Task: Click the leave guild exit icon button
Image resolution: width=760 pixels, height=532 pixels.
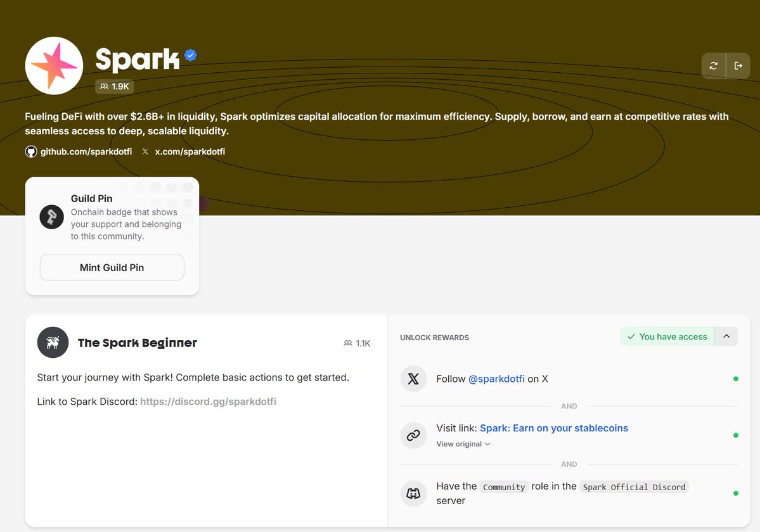Action: (738, 65)
